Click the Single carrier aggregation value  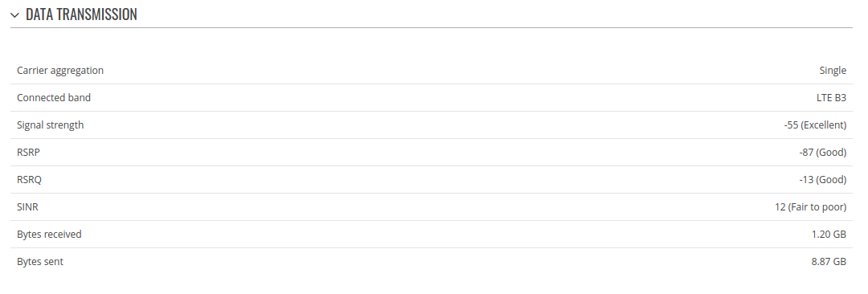833,71
